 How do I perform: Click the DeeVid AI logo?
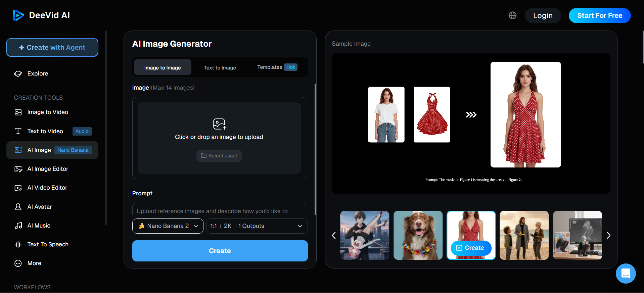41,15
